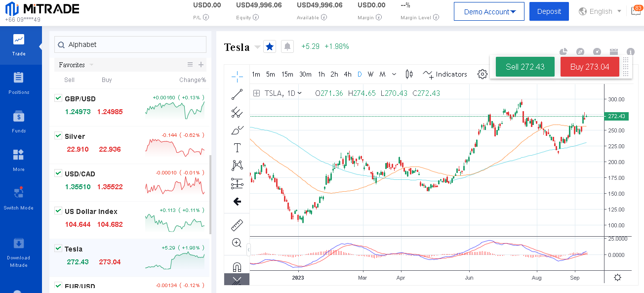The image size is (644, 293).
Task: Click the Buy 273.04 button
Action: click(589, 67)
